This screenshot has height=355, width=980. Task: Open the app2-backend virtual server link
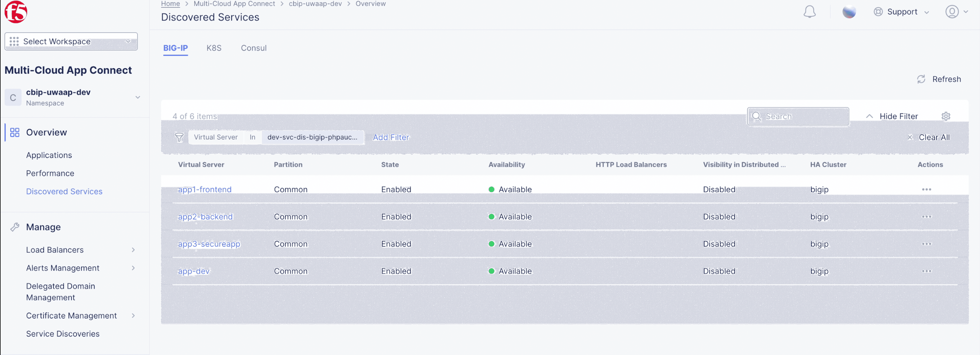205,217
